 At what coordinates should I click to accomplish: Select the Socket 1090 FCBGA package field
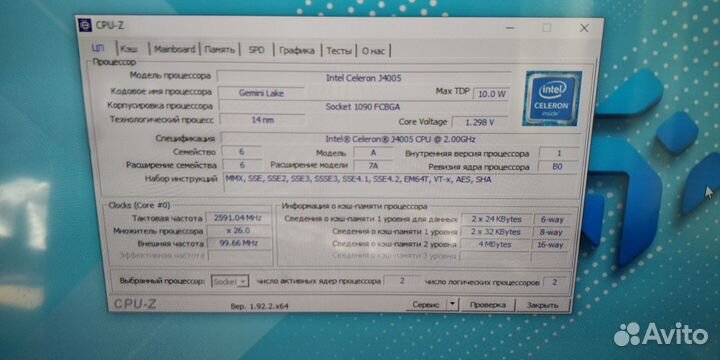364,107
